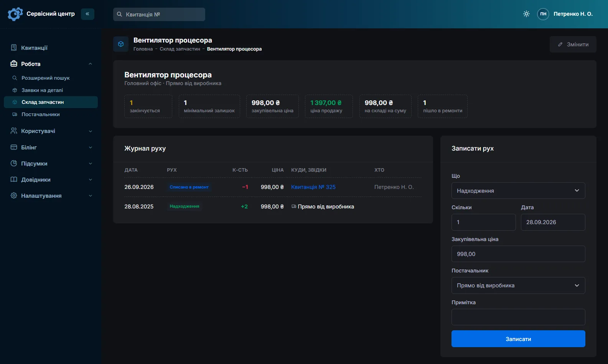This screenshot has height=364, width=608.
Task: Select Склад запчастин menu item
Action: 51,102
